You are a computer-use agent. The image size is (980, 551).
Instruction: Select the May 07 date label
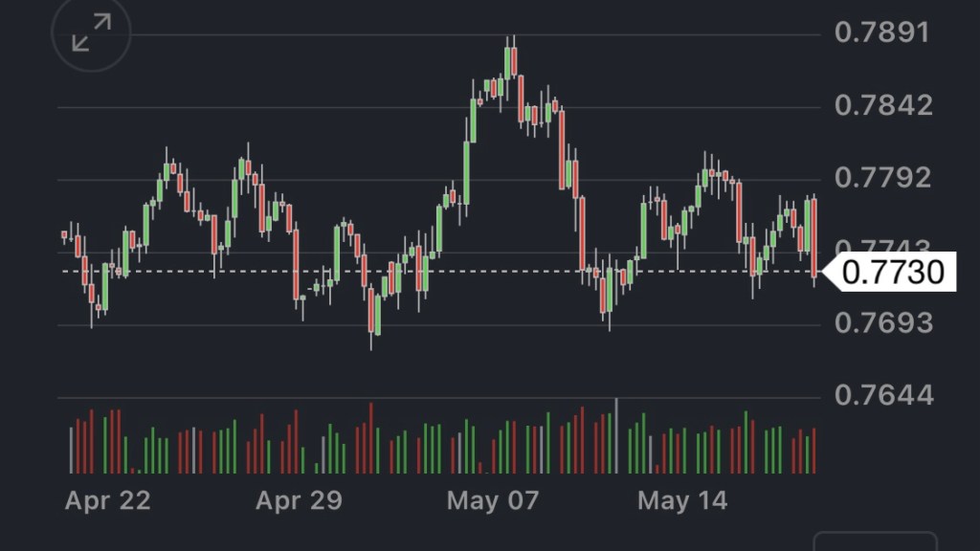click(x=493, y=500)
